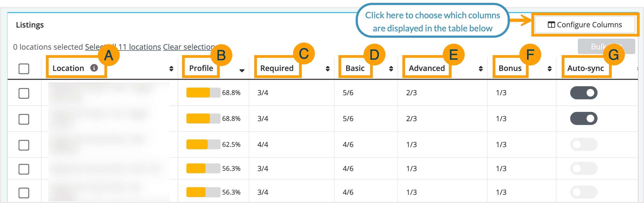The height and width of the screenshot is (203, 644).
Task: Disable Auto-sync on the second row
Action: coord(584,118)
